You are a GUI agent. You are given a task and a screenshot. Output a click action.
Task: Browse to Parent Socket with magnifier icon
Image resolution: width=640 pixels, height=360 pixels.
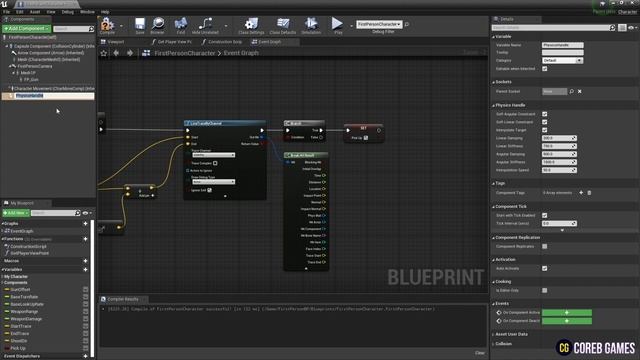(571, 91)
